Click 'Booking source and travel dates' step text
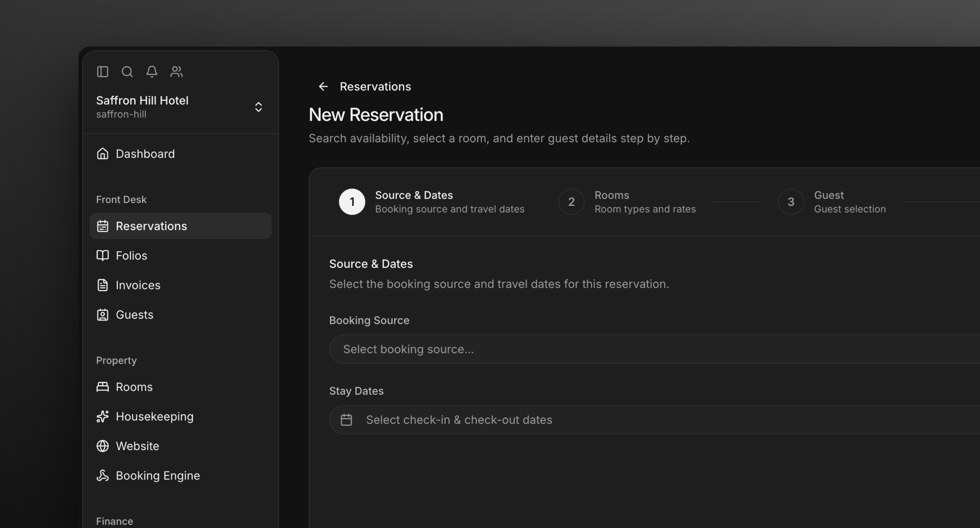980x528 pixels. click(450, 209)
